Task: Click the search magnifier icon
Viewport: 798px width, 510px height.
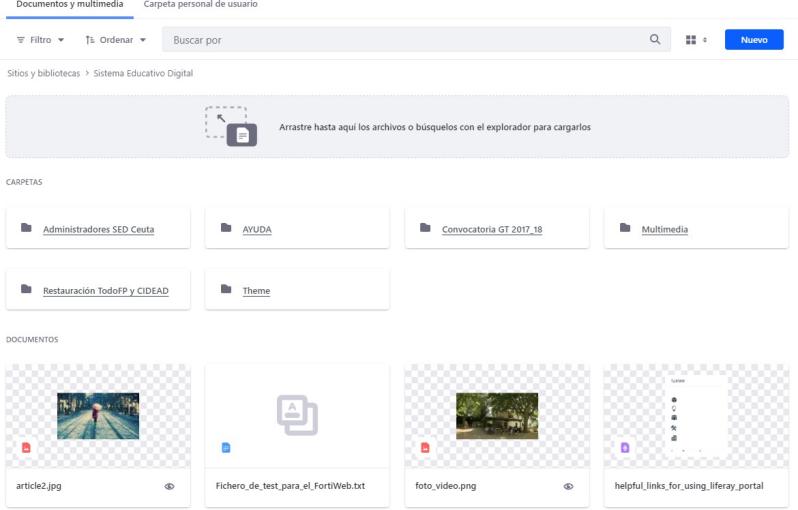Action: 655,39
